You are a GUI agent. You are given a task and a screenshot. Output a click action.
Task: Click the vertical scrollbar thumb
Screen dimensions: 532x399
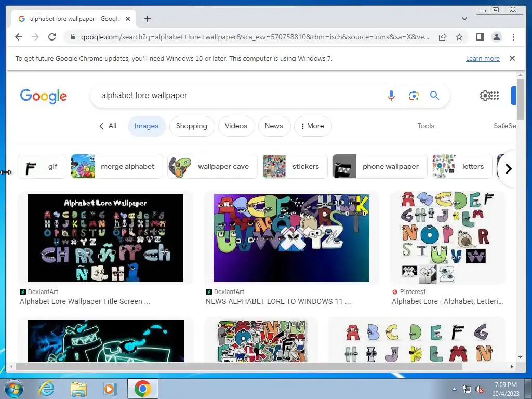point(520,99)
